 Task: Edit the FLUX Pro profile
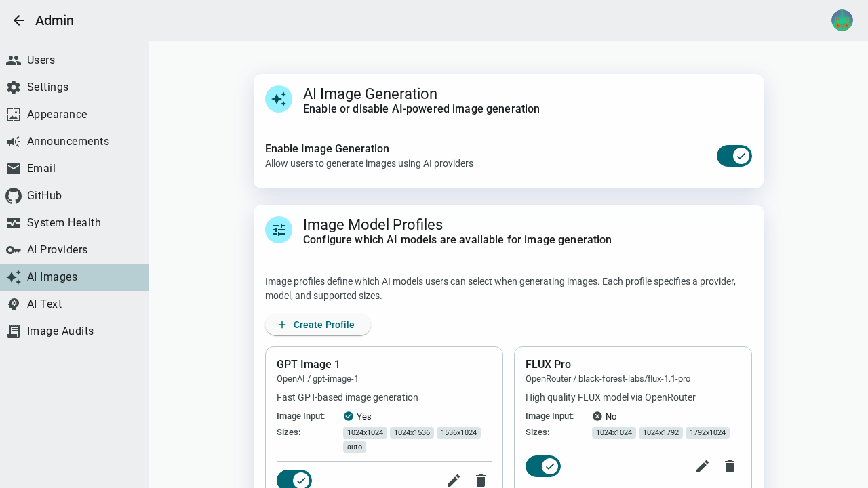click(x=703, y=466)
